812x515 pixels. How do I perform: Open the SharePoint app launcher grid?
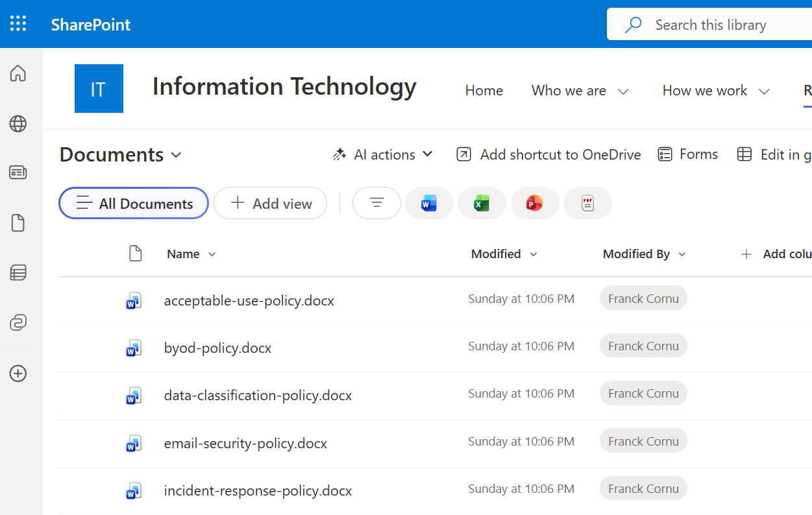click(x=18, y=24)
